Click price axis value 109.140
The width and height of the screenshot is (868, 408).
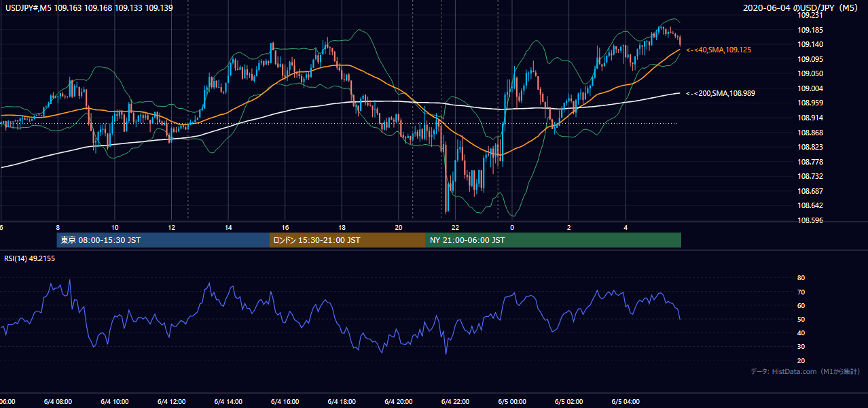[x=810, y=44]
